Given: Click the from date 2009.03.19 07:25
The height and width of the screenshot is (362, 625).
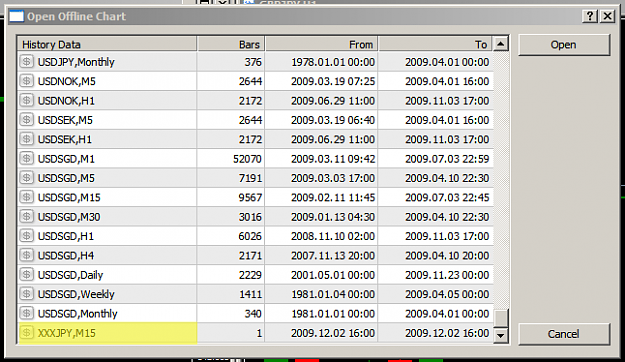Looking at the screenshot, I should (x=333, y=81).
